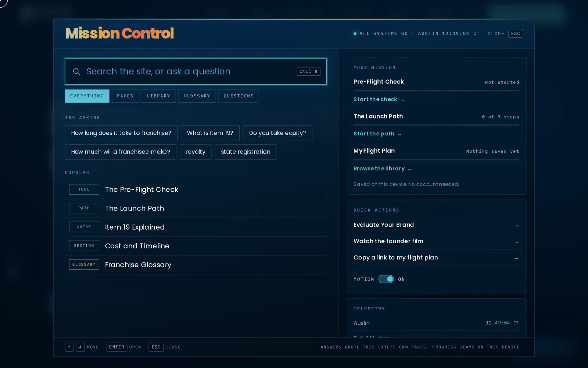Ask Do you take equity
Screen dimensions: 588x368
277,133
